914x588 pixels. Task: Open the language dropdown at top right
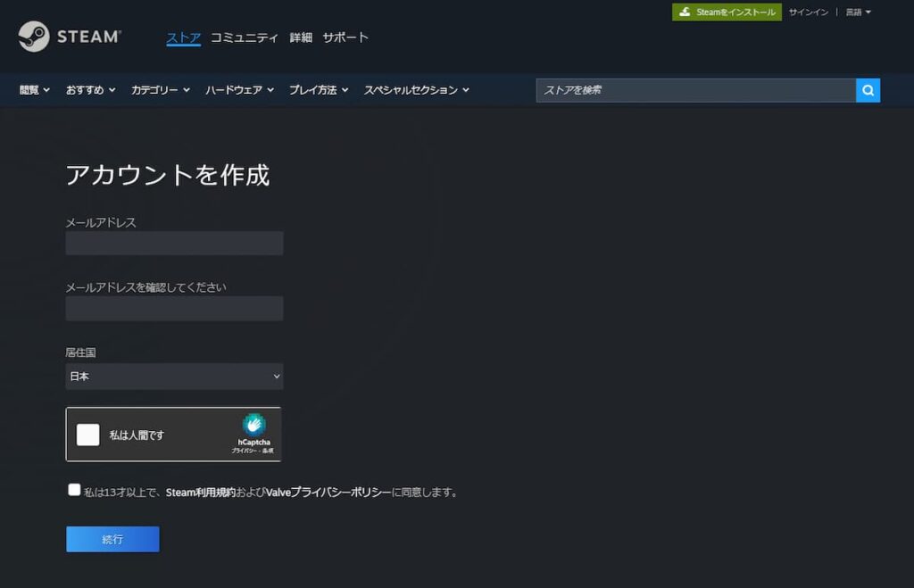click(858, 12)
